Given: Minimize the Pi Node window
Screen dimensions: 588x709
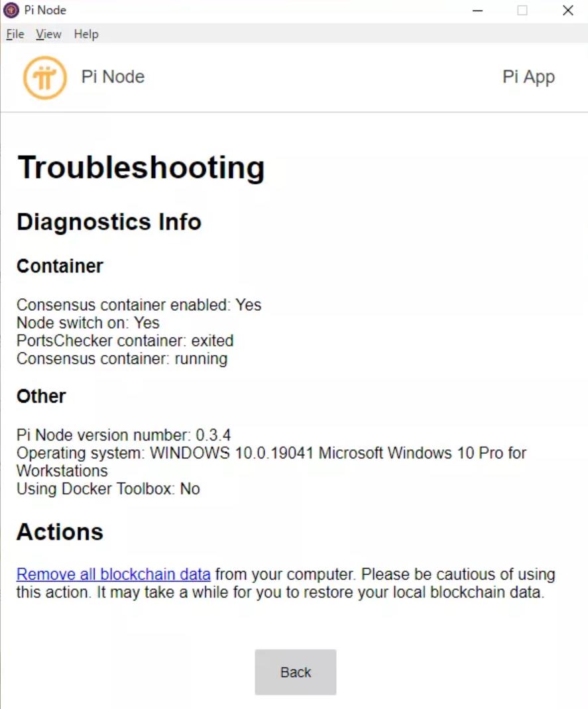Looking at the screenshot, I should [x=478, y=11].
